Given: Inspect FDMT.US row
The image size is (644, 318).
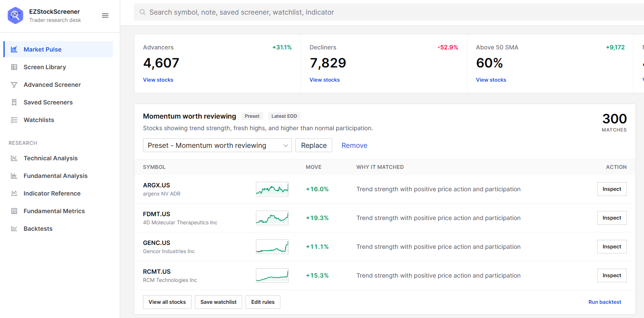Looking at the screenshot, I should tap(612, 218).
